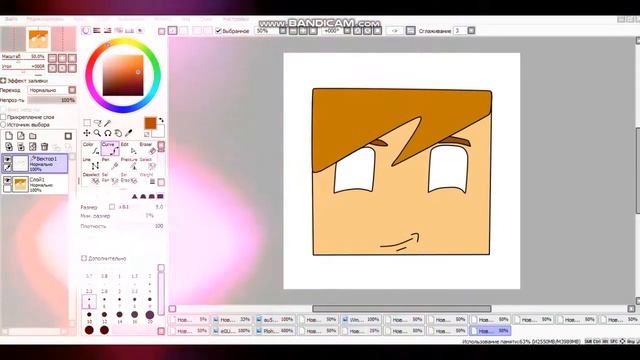Click the foreground orange color swatch
This screenshot has width=640, height=360.
click(x=150, y=123)
